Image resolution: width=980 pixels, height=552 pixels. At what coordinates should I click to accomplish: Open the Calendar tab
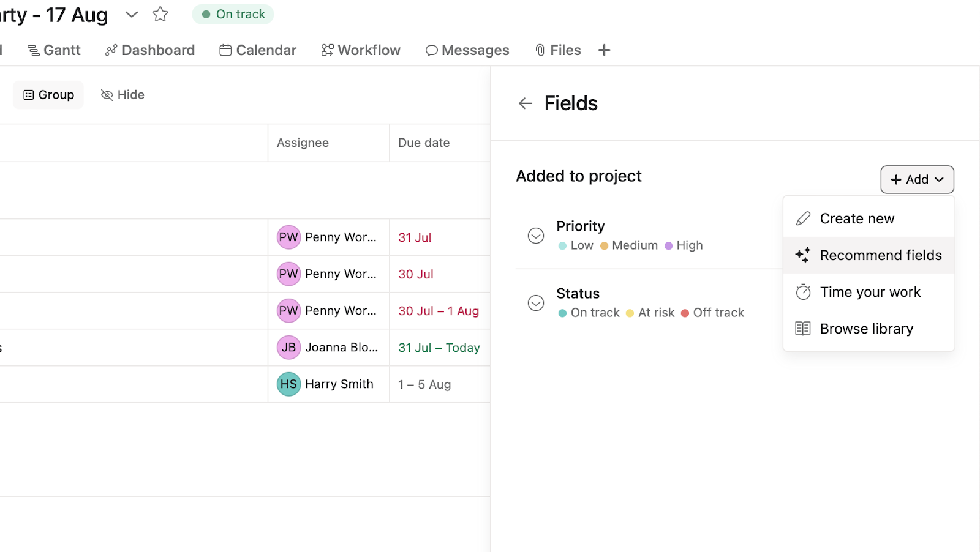tap(258, 50)
